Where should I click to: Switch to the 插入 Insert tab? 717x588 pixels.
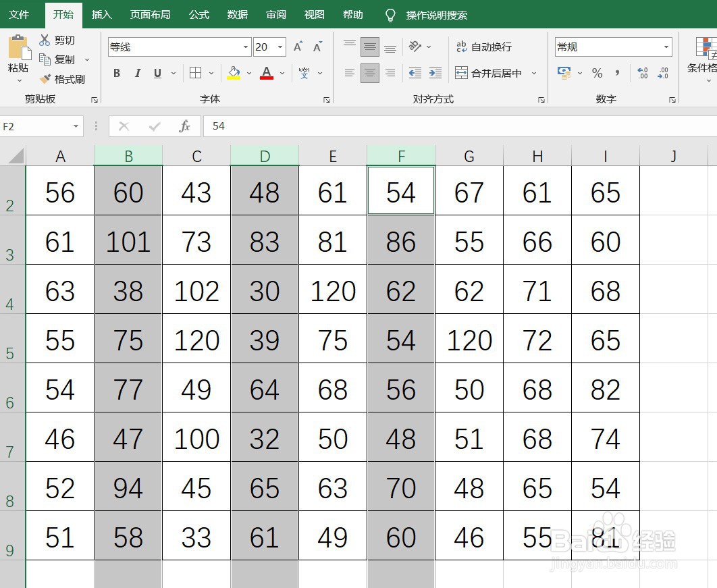[101, 15]
